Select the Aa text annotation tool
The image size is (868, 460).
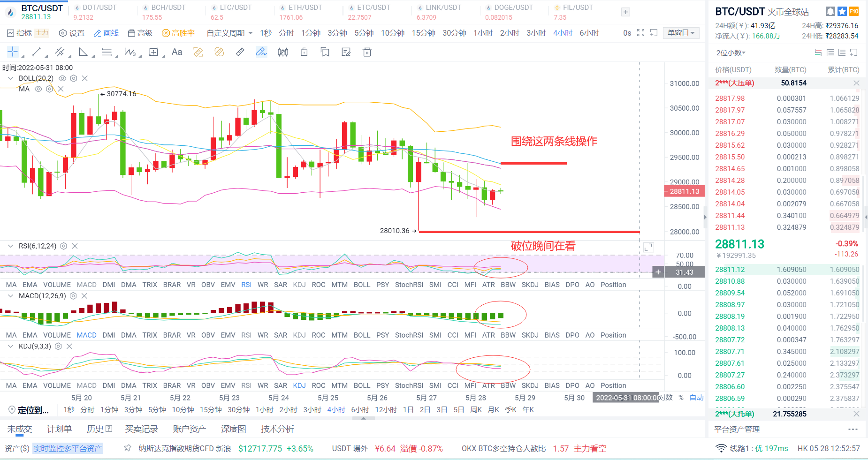coord(177,52)
